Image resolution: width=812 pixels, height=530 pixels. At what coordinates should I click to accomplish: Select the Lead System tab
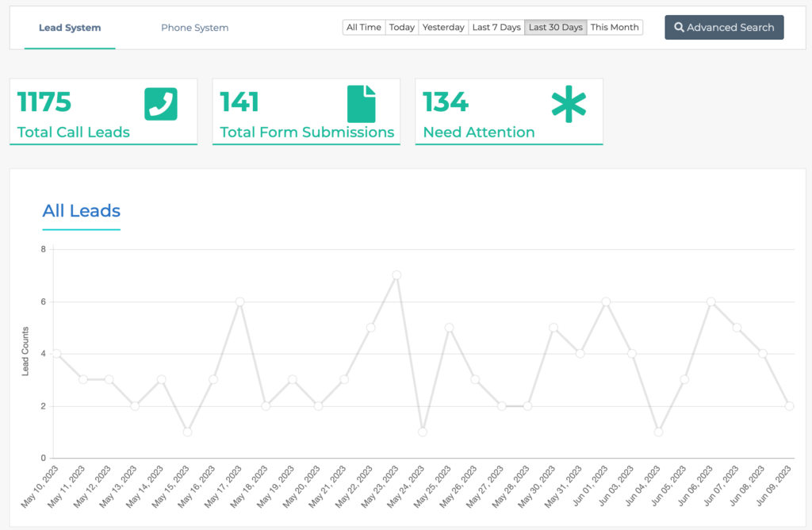70,26
